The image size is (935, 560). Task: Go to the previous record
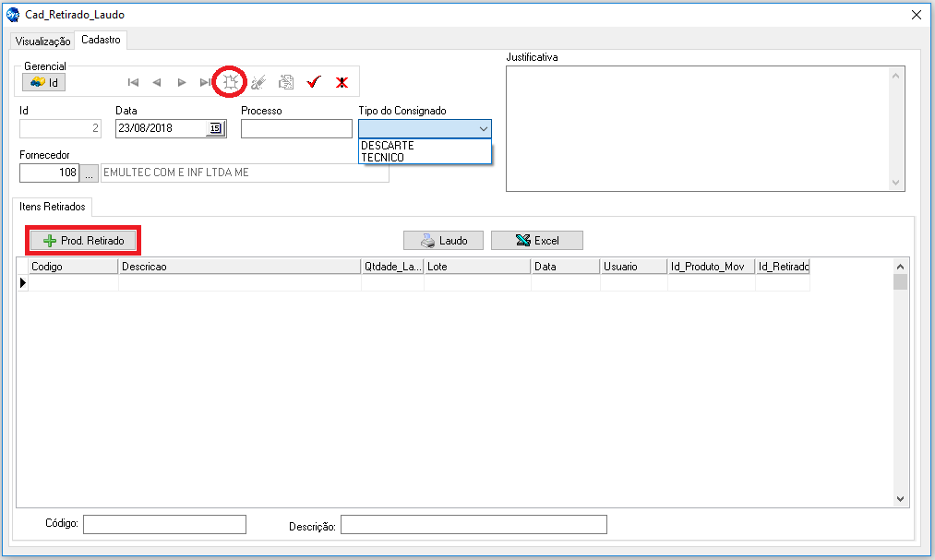click(157, 82)
